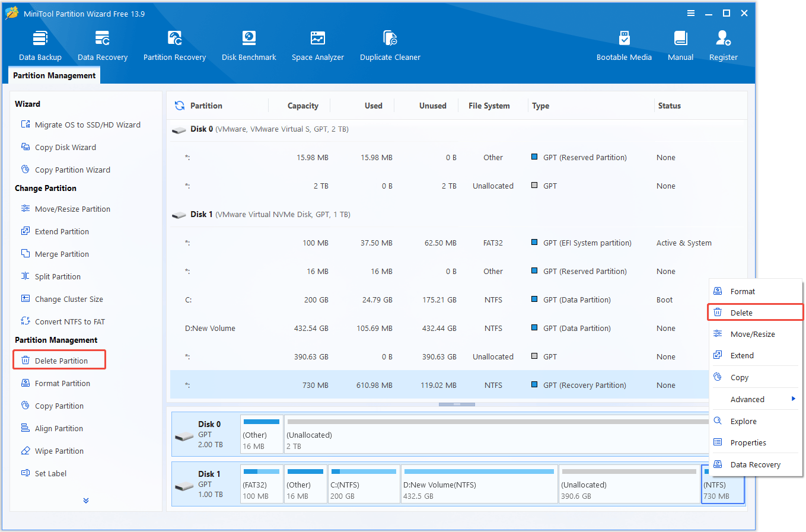
Task: Sort by Type column header
Action: coord(540,106)
